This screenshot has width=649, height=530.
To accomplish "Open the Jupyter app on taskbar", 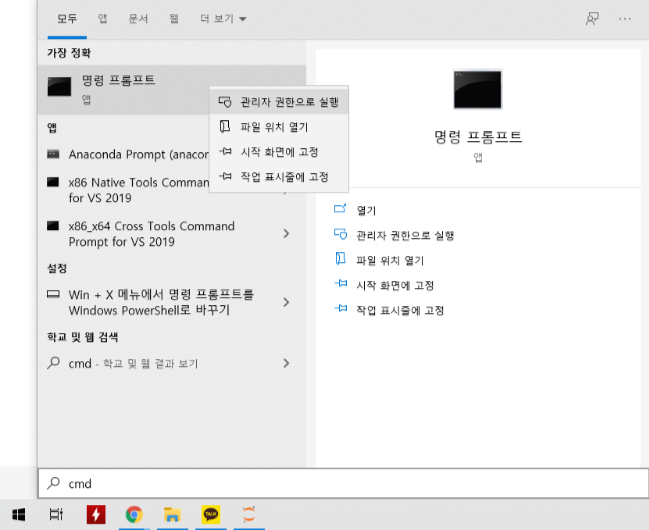I will pyautogui.click(x=249, y=515).
